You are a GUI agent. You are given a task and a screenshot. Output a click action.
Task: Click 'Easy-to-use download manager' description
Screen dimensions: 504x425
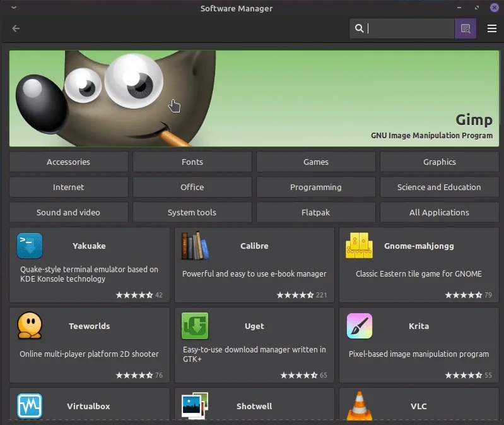254,354
